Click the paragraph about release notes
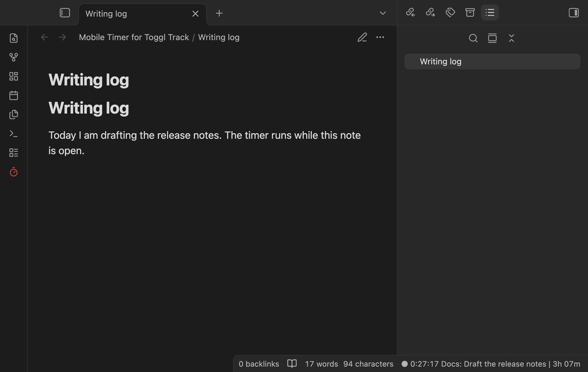Viewport: 588px width, 372px height. [x=204, y=143]
